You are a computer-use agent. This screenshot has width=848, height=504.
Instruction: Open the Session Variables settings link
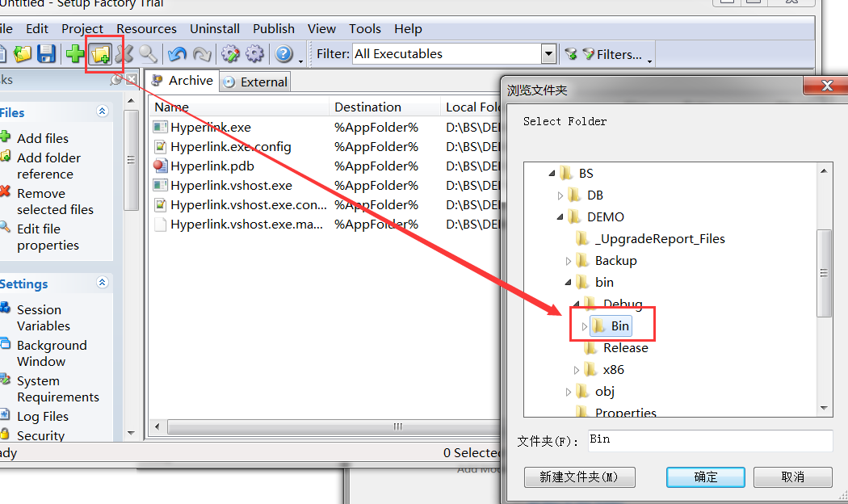44,318
